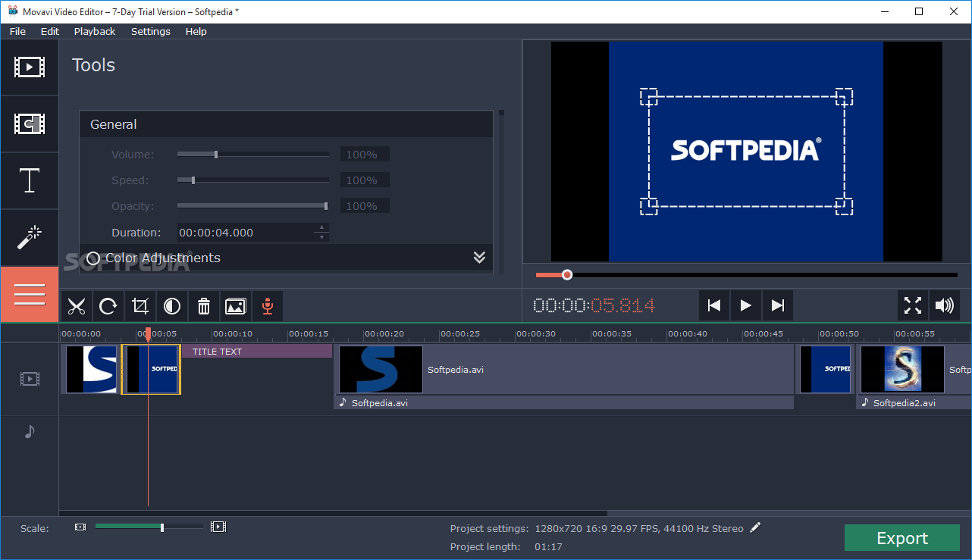Open the Edit menu
Image resolution: width=972 pixels, height=560 pixels.
(50, 31)
